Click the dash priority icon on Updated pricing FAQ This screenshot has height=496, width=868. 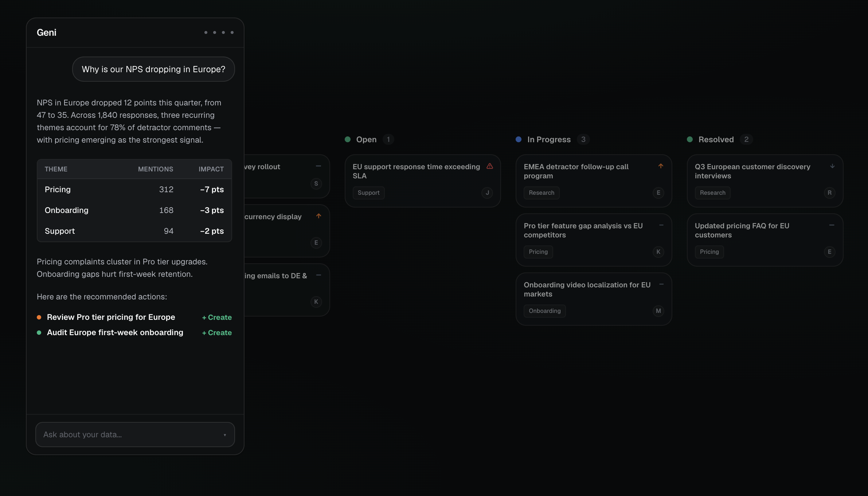click(x=832, y=225)
